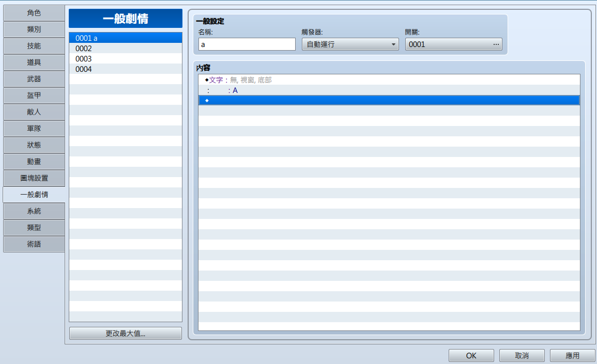Image resolution: width=597 pixels, height=364 pixels.
Task: Select the 一般劇情 tab
Action: coord(34,195)
